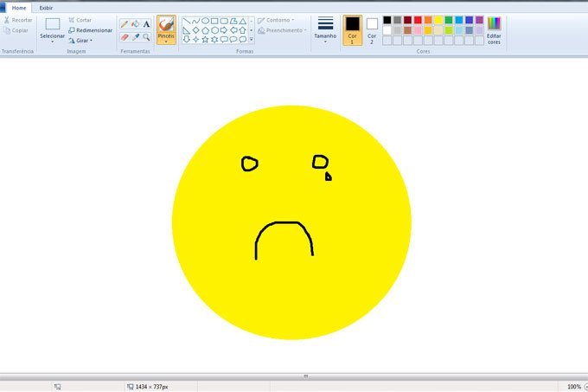Click the Redimensionar resize icon
Image resolution: width=588 pixels, height=392 pixels.
72,30
